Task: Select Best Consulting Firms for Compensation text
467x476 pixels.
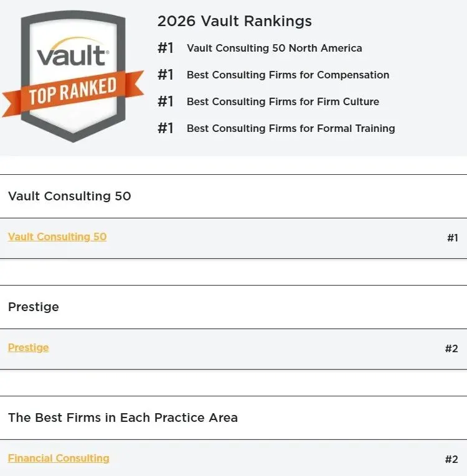Action: tap(288, 75)
